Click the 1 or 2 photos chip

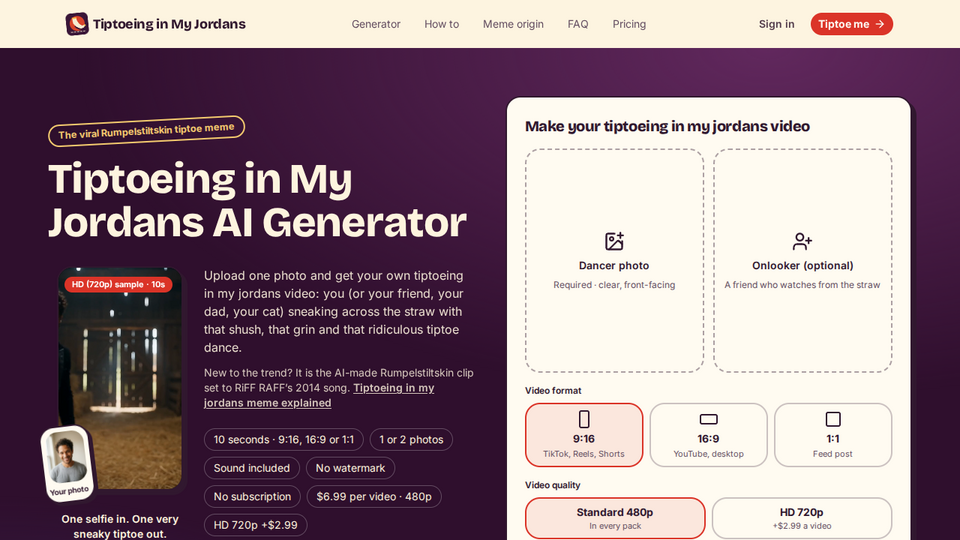click(x=411, y=440)
